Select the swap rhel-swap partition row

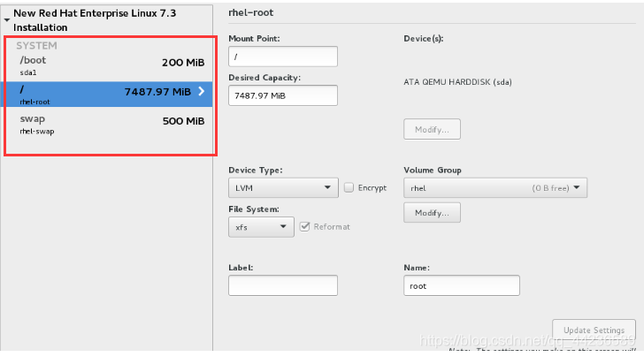[x=107, y=124]
